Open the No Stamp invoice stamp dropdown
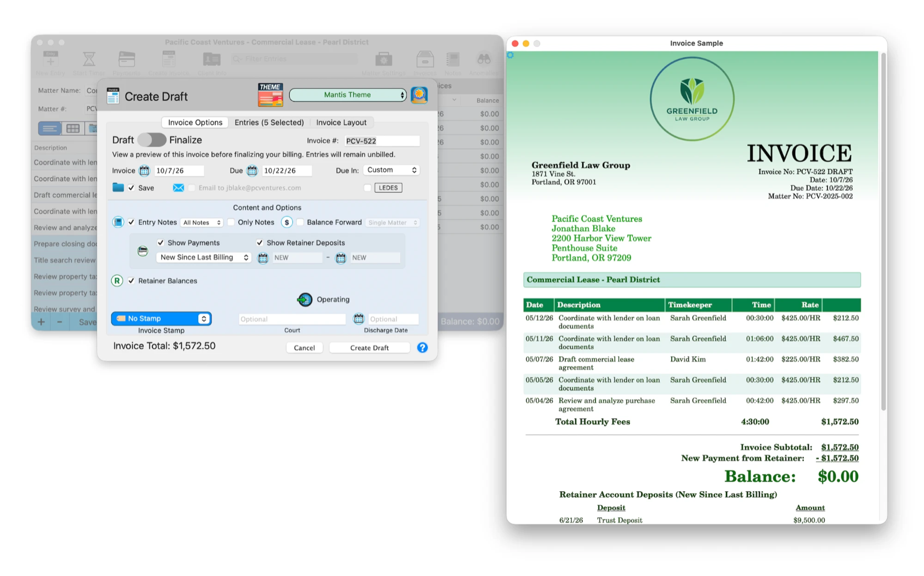The width and height of the screenshot is (924, 576). click(161, 319)
